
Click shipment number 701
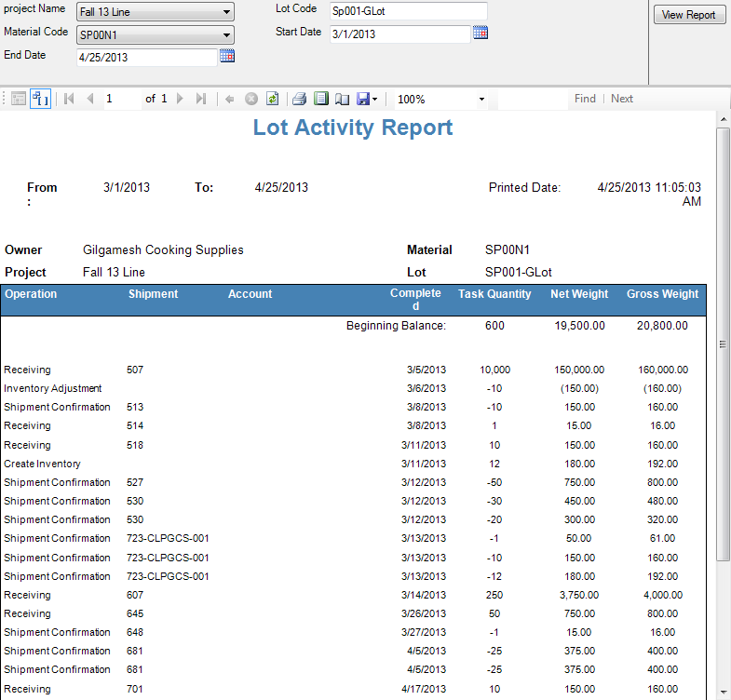tap(135, 689)
